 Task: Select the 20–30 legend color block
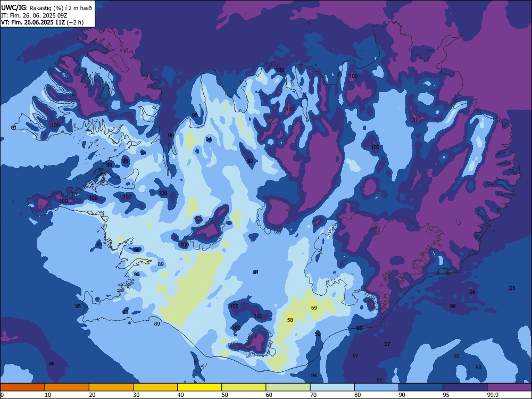coord(111,387)
